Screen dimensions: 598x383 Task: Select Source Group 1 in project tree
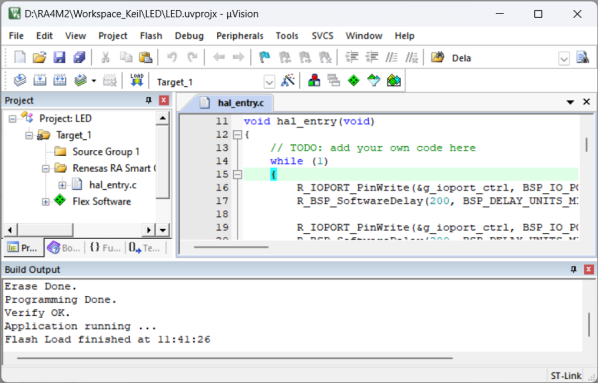[106, 152]
